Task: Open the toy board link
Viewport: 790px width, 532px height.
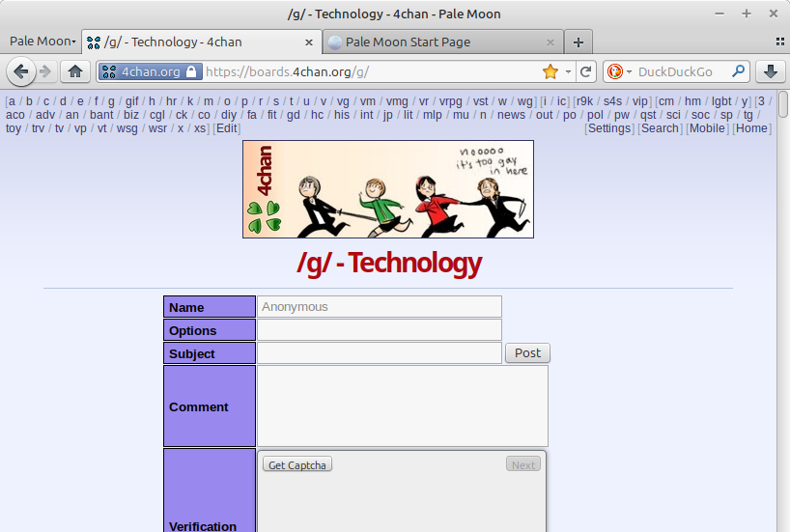Action: (14, 128)
